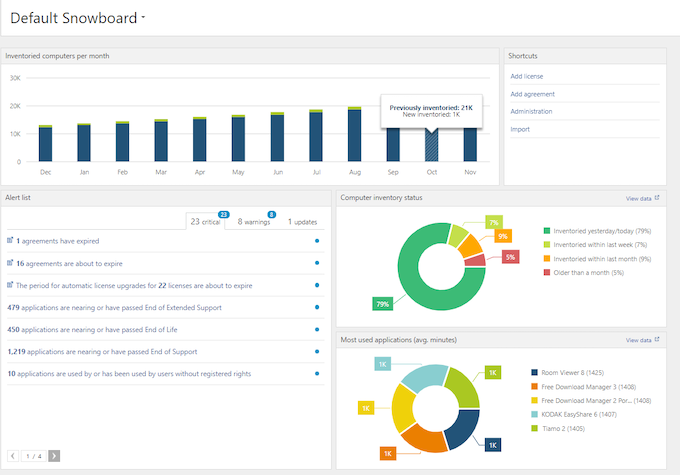
Task: Click the icon beside the automatic license upgrades alert
Action: [10, 285]
